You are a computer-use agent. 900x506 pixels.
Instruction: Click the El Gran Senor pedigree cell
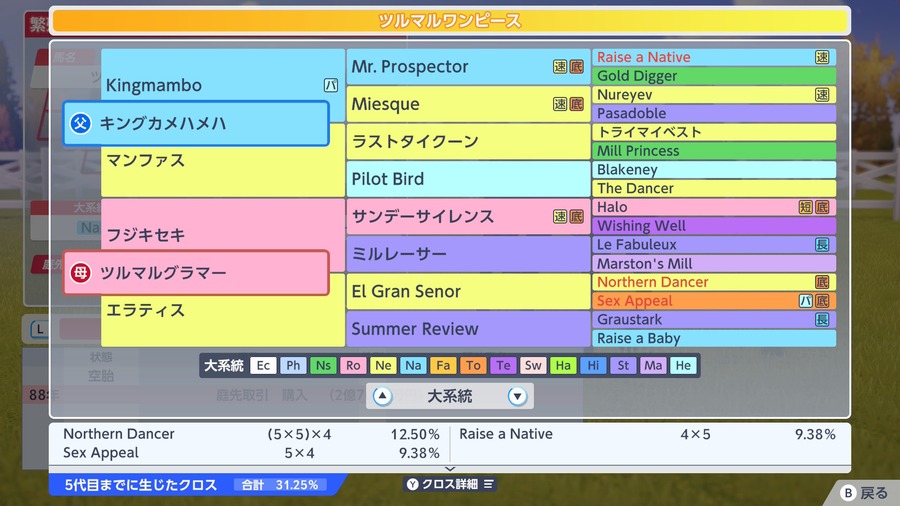[x=468, y=291]
